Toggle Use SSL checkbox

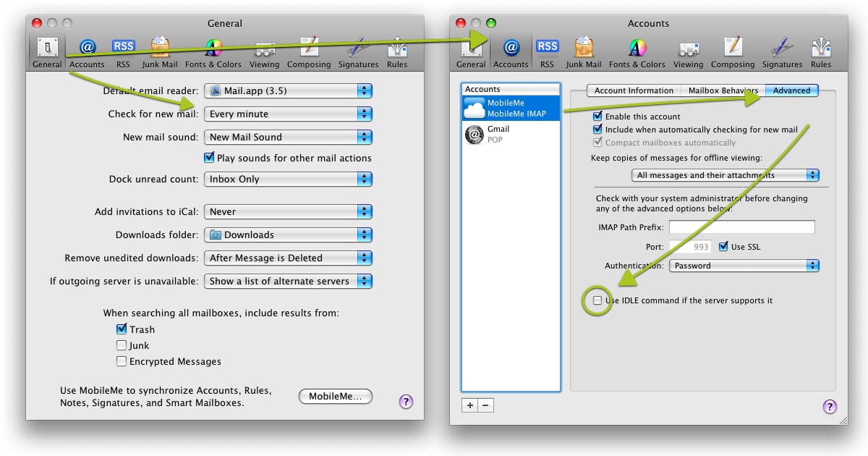coord(723,247)
